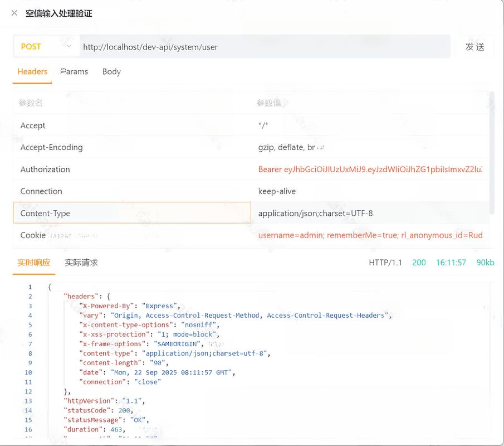
Task: Click the "content-length" response line
Action: coord(124,363)
